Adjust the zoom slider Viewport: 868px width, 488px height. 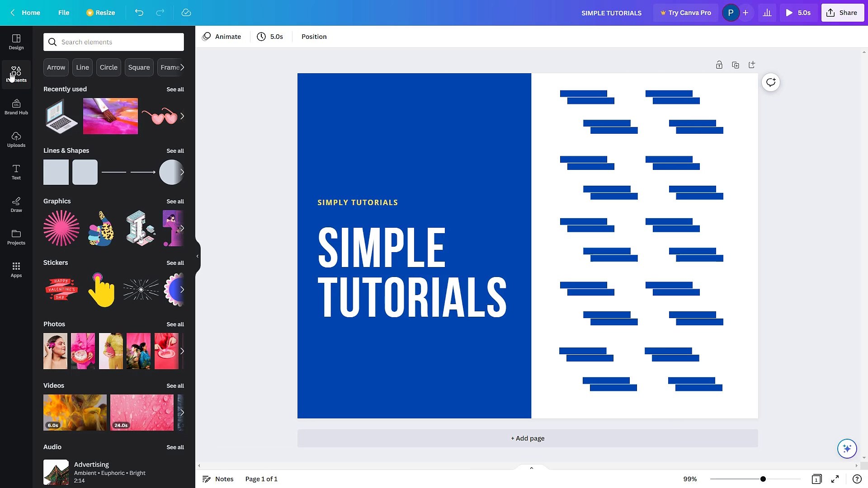tap(763, 479)
